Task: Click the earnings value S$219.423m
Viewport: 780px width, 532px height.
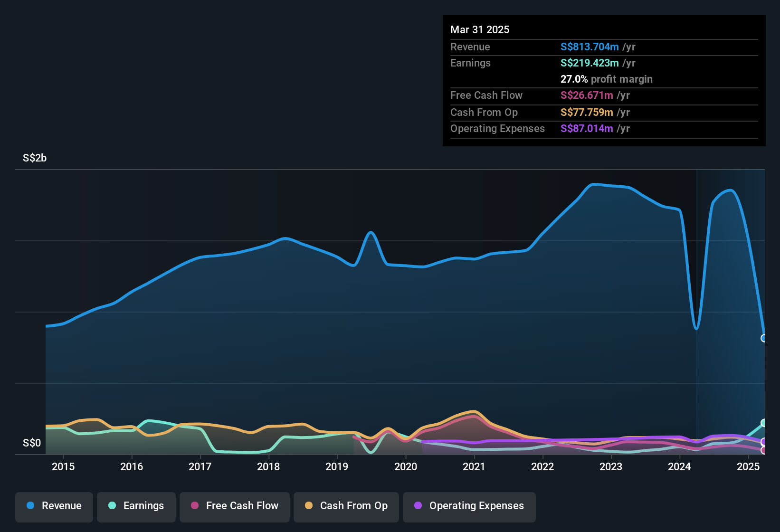Action: pos(590,63)
